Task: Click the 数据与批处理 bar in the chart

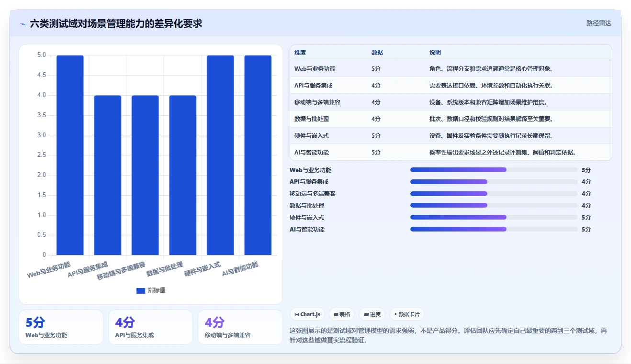Action: point(183,175)
